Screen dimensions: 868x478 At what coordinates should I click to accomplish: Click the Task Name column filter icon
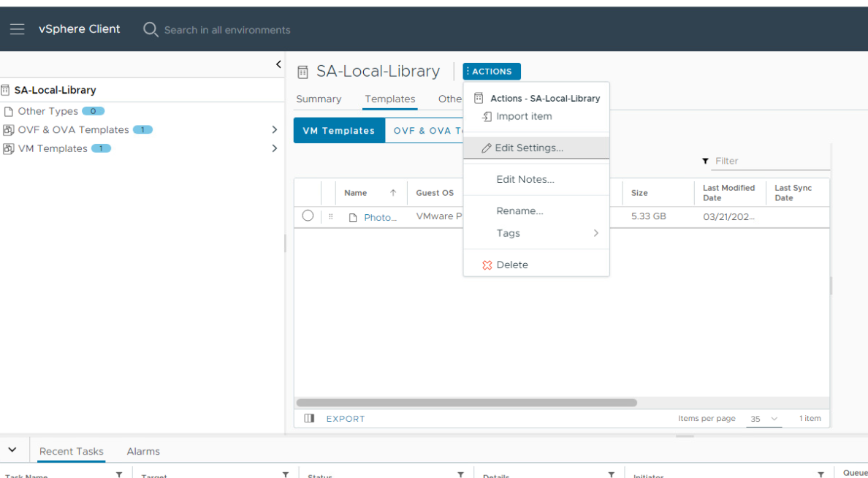click(119, 474)
